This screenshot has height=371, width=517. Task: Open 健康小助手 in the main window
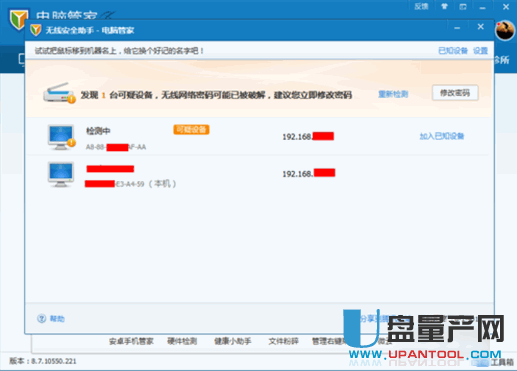coord(233,341)
